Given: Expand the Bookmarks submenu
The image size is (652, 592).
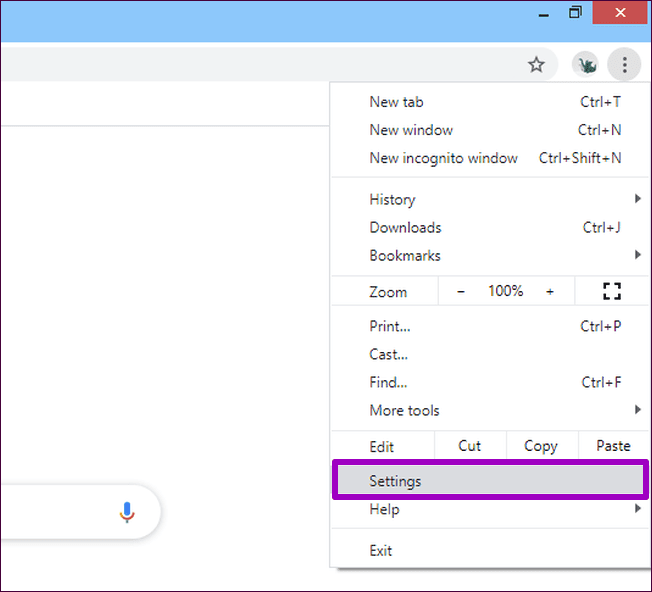Looking at the screenshot, I should [490, 256].
